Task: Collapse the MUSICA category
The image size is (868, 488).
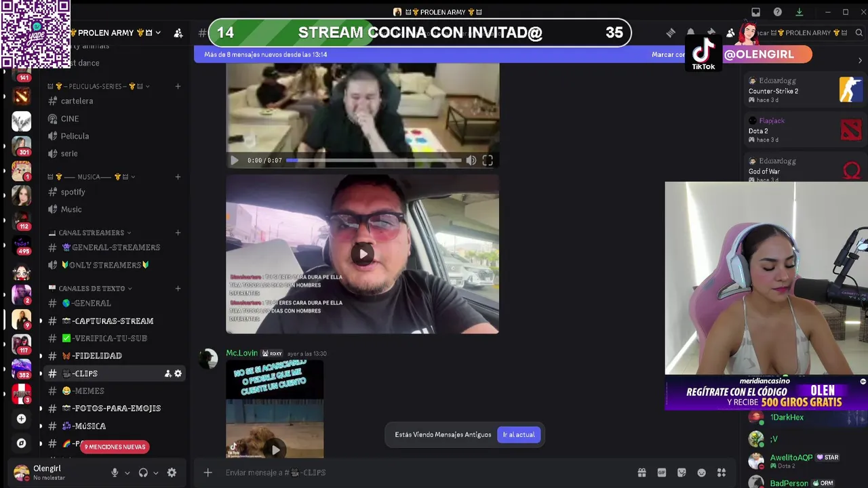Action: (x=92, y=177)
